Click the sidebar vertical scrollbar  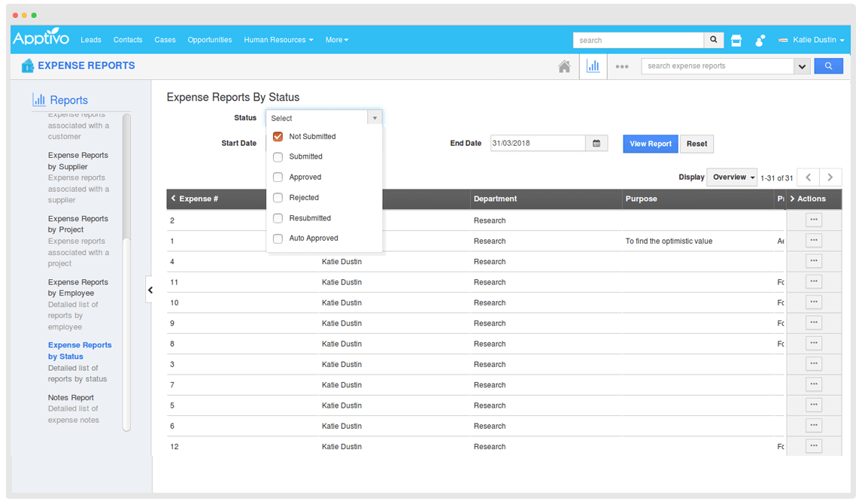click(x=126, y=181)
